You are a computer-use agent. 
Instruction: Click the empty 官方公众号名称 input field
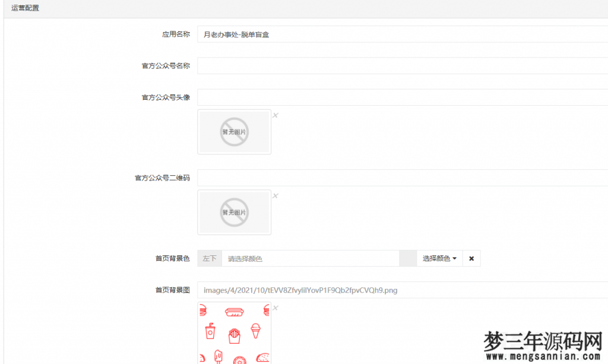point(297,65)
